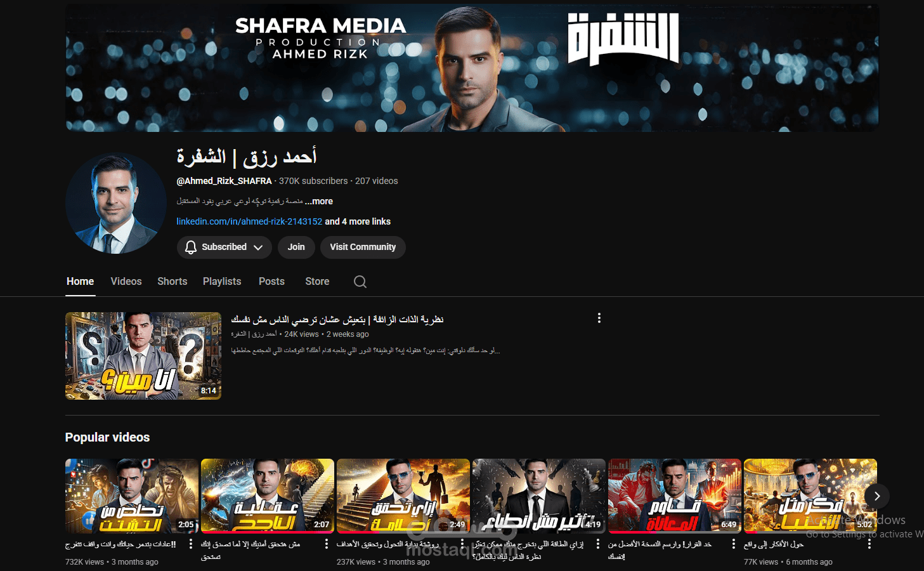Open the channel search icon

[360, 281]
